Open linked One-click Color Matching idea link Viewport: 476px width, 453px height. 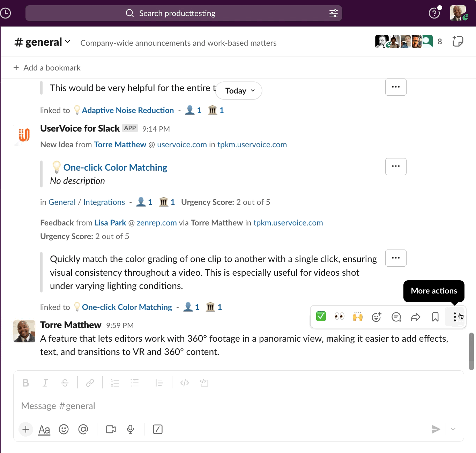tap(127, 307)
